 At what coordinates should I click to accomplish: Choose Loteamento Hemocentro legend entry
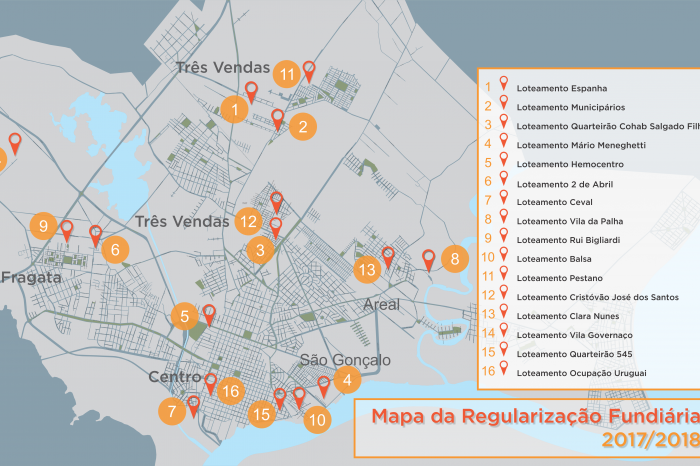[x=570, y=164]
